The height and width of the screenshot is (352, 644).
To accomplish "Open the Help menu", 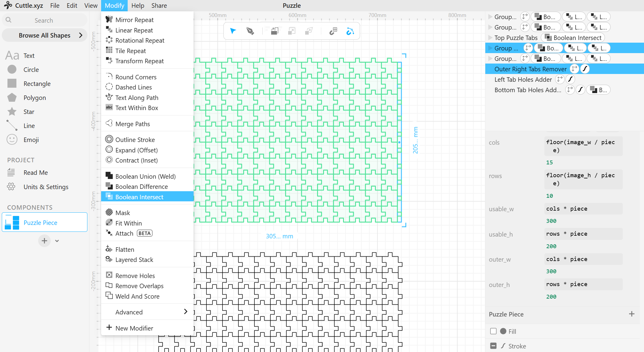I will [x=138, y=5].
